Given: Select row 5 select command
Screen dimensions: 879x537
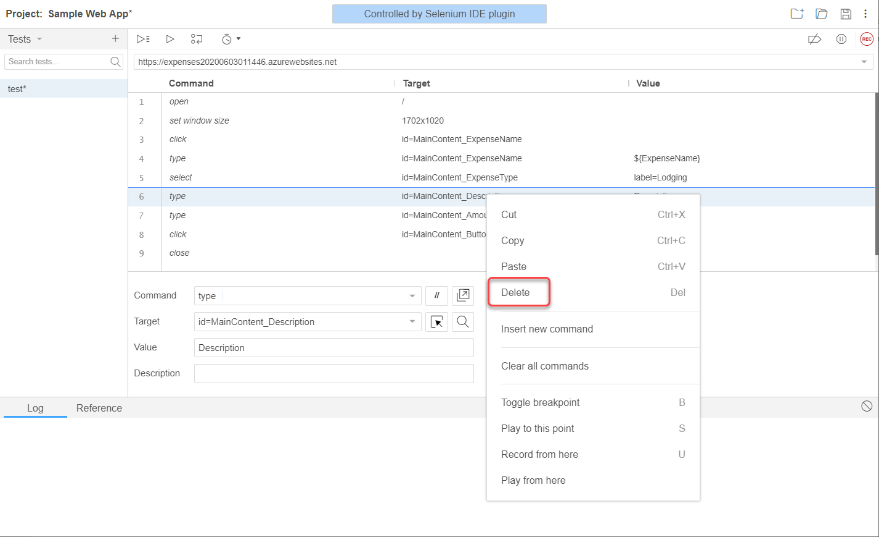Looking at the screenshot, I should 501,177.
